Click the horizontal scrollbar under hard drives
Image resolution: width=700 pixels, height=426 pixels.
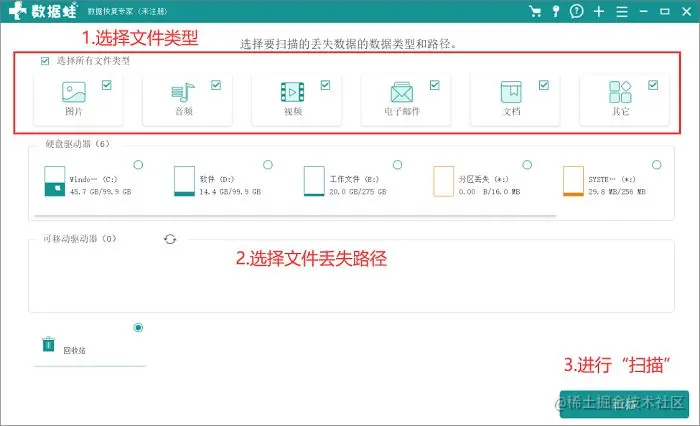(x=295, y=216)
